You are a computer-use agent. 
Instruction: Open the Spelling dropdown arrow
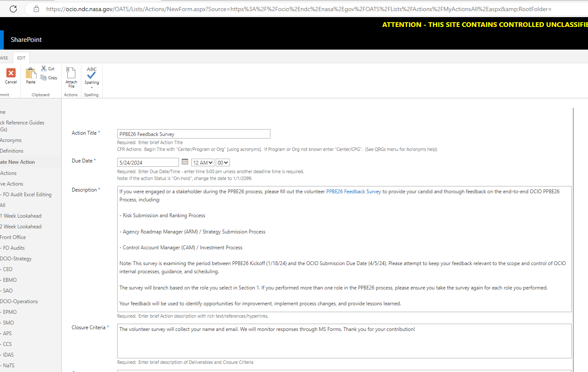pyautogui.click(x=92, y=87)
